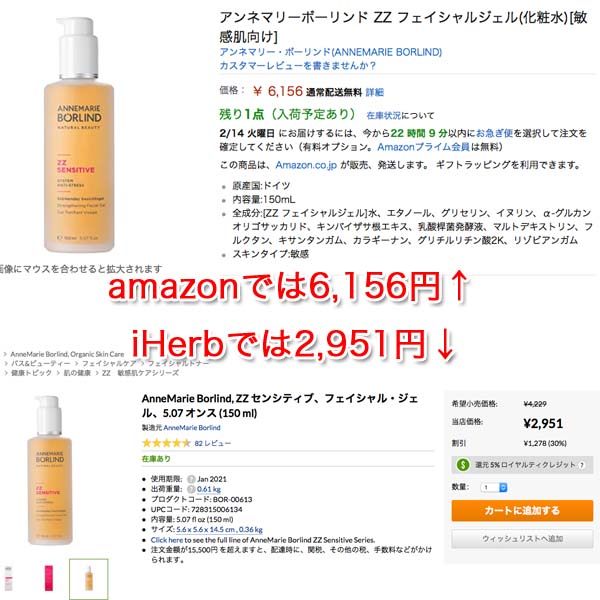Click the star rating icons
The image size is (600, 600).
[166, 443]
